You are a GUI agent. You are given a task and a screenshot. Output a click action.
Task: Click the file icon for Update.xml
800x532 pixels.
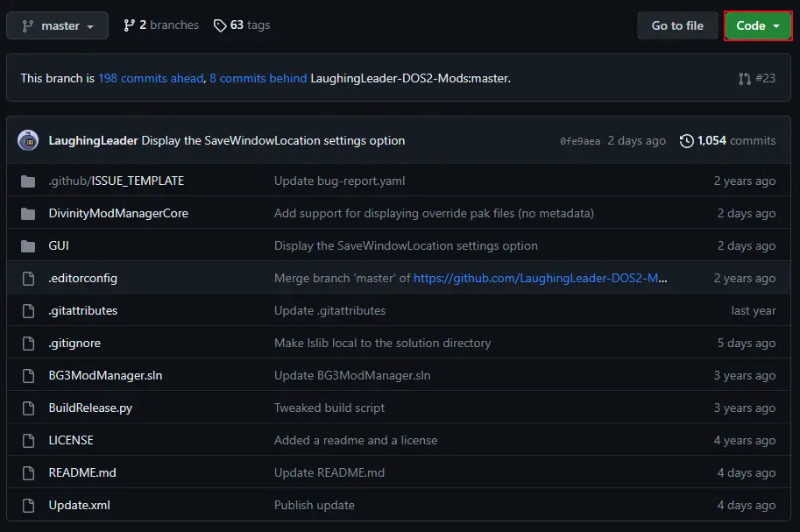pyautogui.click(x=29, y=505)
